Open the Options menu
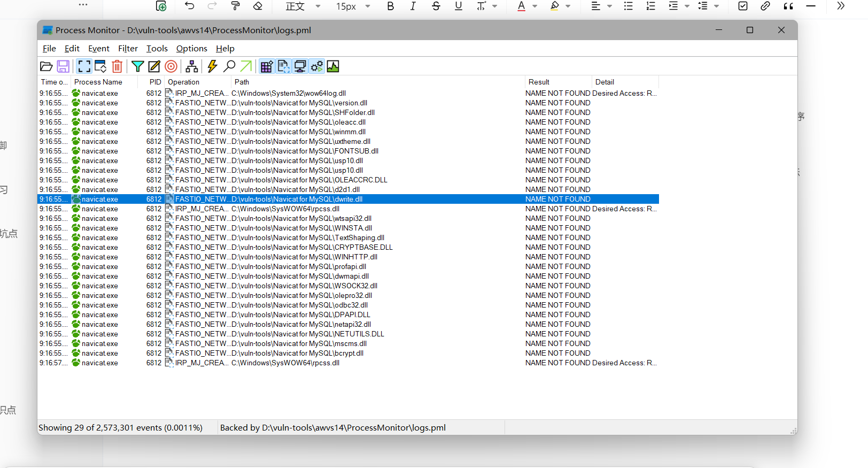Screen dimensions: 868x468 (192, 49)
